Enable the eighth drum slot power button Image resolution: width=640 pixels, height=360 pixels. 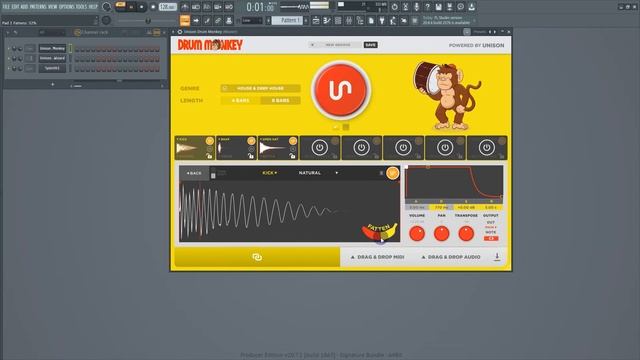[x=487, y=147]
